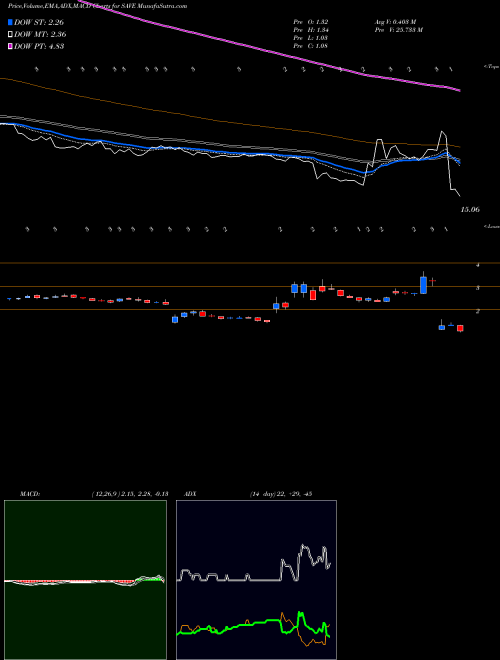Click the Pre C: 1.08 value
The image size is (500, 660).
[311, 46]
